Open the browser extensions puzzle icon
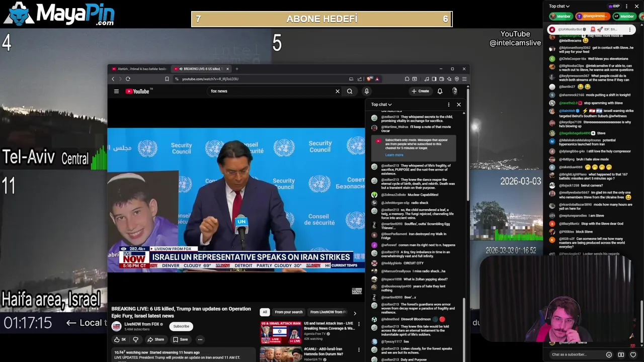 click(x=407, y=79)
